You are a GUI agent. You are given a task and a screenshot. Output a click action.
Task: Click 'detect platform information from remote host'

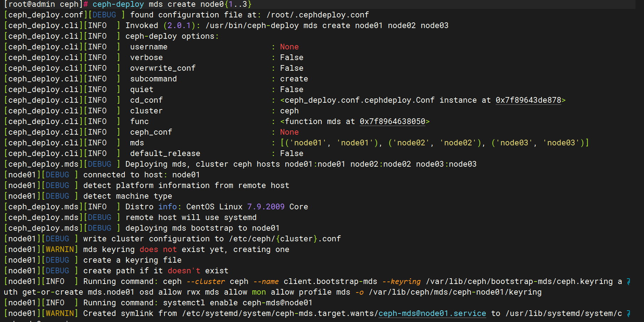click(x=186, y=186)
